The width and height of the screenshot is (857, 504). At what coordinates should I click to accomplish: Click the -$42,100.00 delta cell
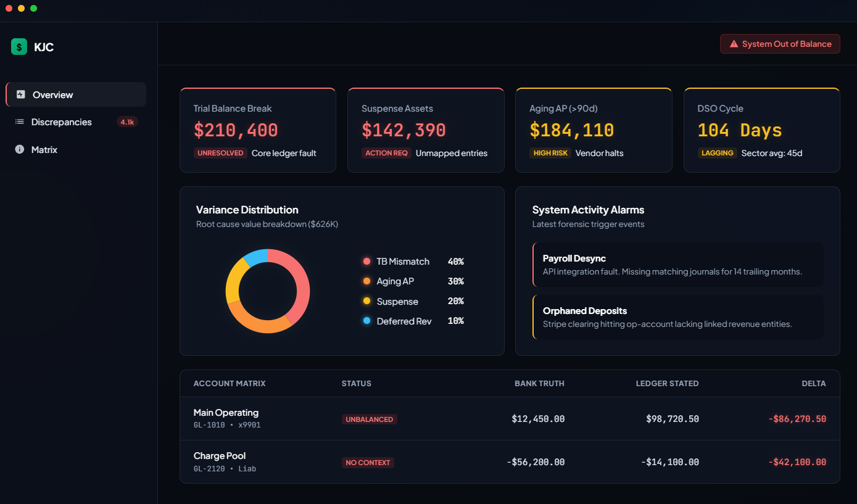797,462
